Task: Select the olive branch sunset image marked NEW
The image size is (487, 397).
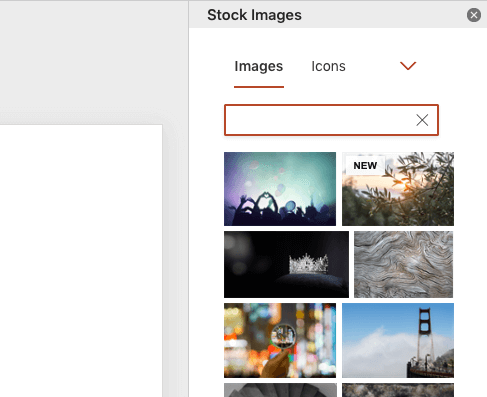Action: [x=398, y=189]
